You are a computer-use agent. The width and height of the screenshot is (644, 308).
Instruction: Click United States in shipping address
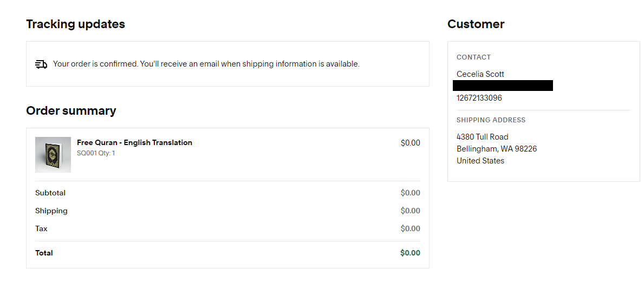coord(480,161)
